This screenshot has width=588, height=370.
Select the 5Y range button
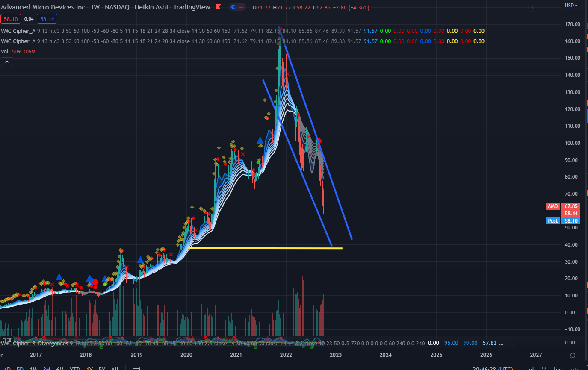[x=102, y=368]
